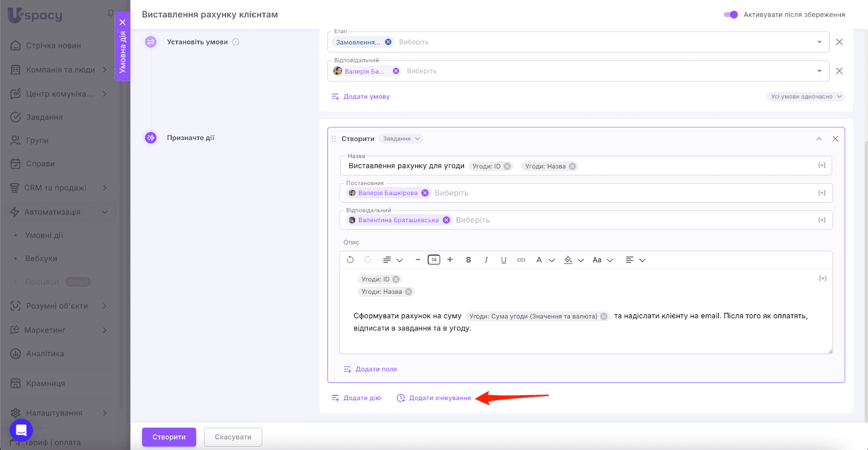Image resolution: width=868 pixels, height=450 pixels.
Task: Delete the Етап condition row
Action: pos(839,42)
